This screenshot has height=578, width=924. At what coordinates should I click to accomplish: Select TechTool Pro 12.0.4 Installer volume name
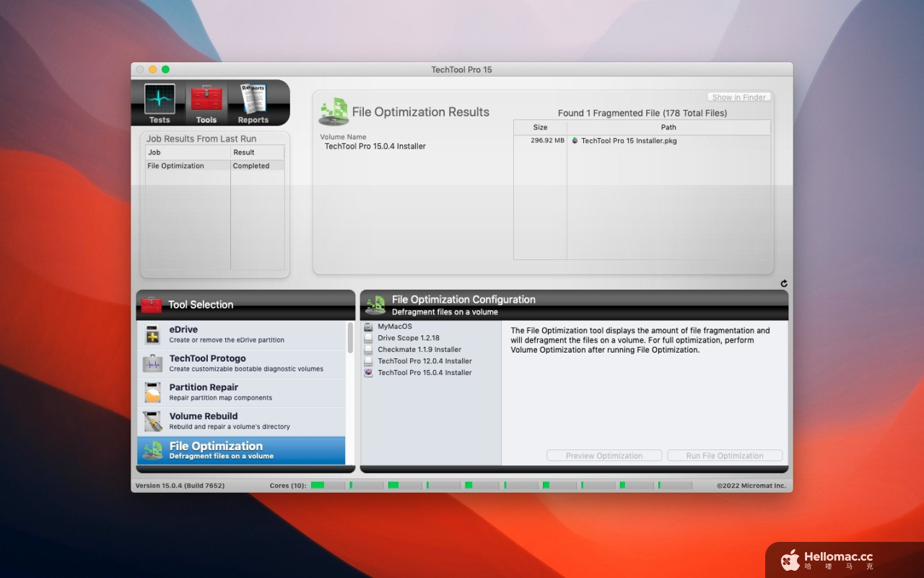click(x=424, y=361)
